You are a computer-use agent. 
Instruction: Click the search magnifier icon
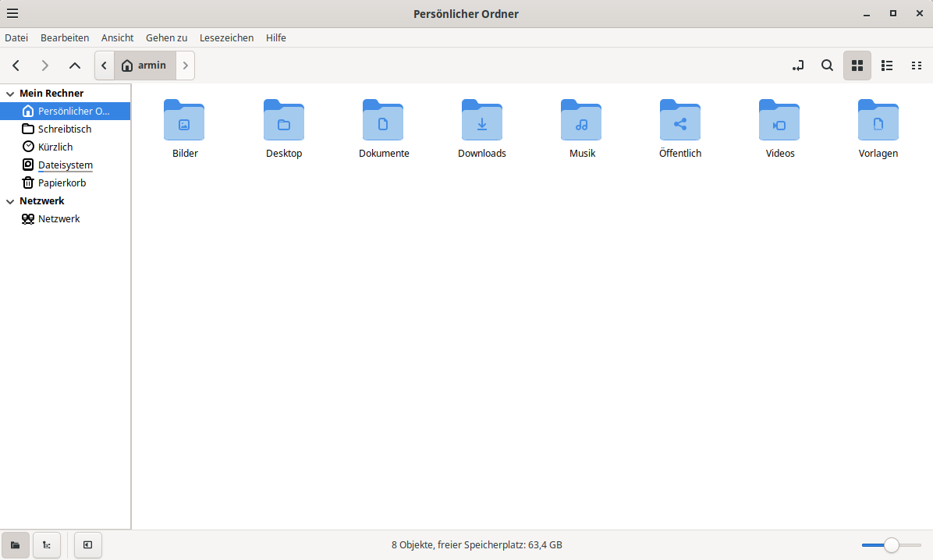click(827, 66)
